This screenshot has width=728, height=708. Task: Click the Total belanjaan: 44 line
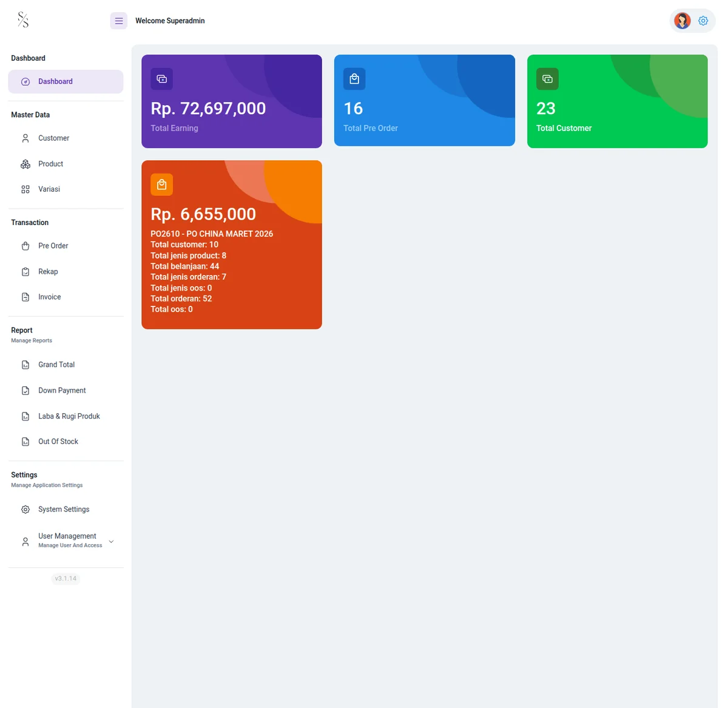click(185, 266)
